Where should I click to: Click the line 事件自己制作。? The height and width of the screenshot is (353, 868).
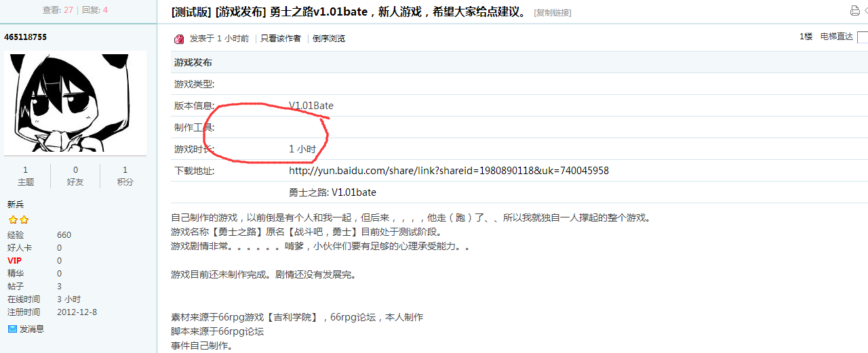[x=202, y=346]
